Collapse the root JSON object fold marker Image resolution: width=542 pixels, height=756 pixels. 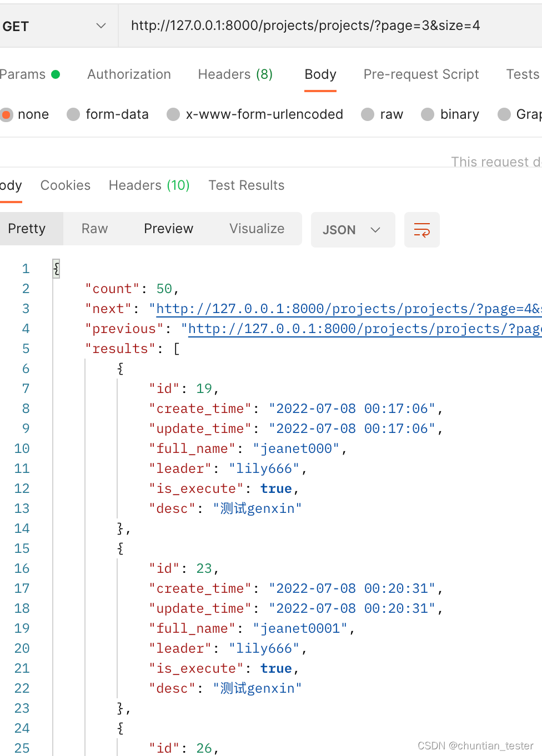click(56, 268)
